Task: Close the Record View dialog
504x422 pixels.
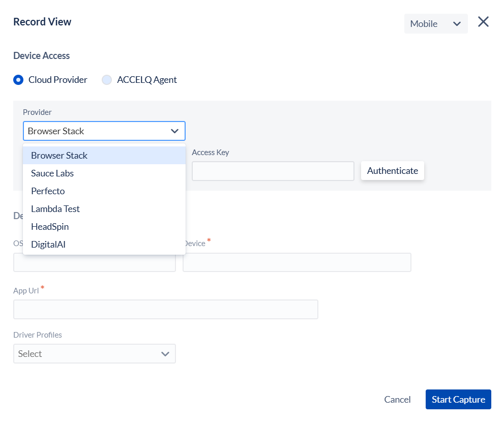Action: coord(483,22)
